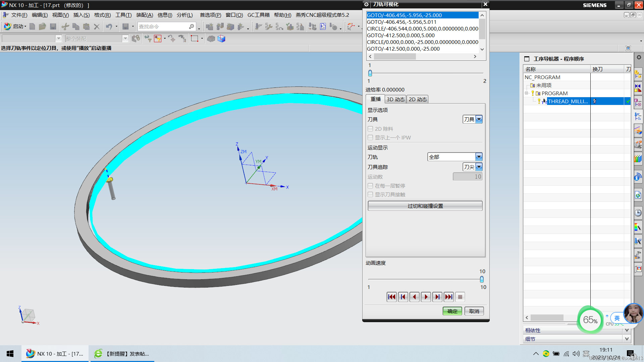This screenshot has height=362, width=644.
Task: Click the shaded blue cube display icon
Action: [221, 39]
